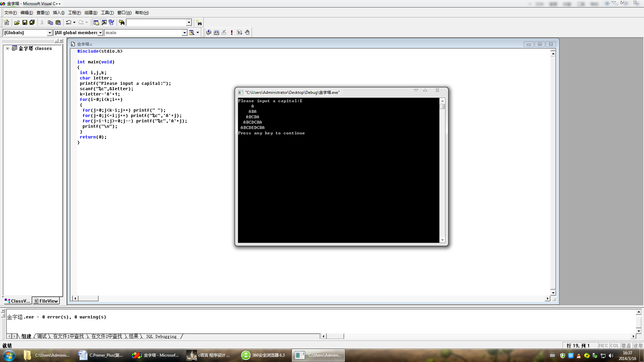Click the Compile icon in build toolbar
This screenshot has height=362, width=644.
[x=209, y=33]
